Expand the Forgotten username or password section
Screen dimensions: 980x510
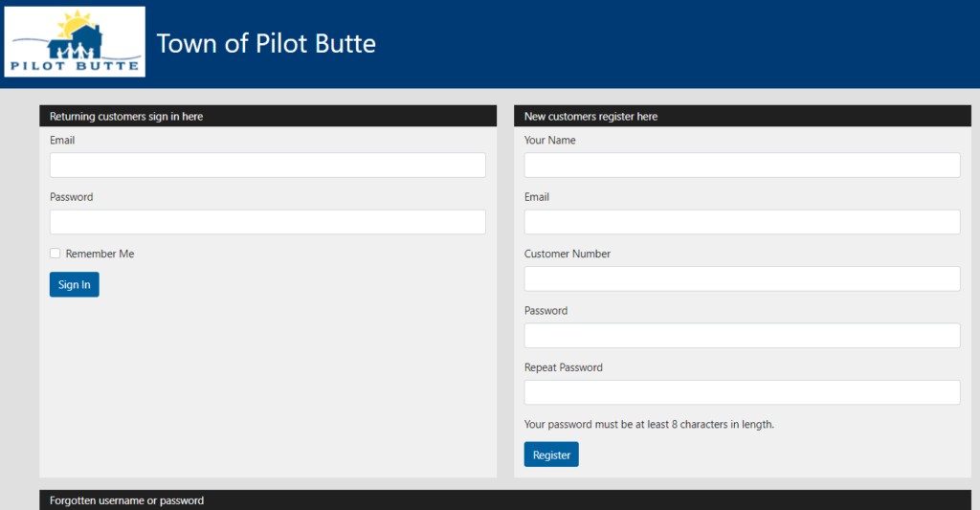126,500
